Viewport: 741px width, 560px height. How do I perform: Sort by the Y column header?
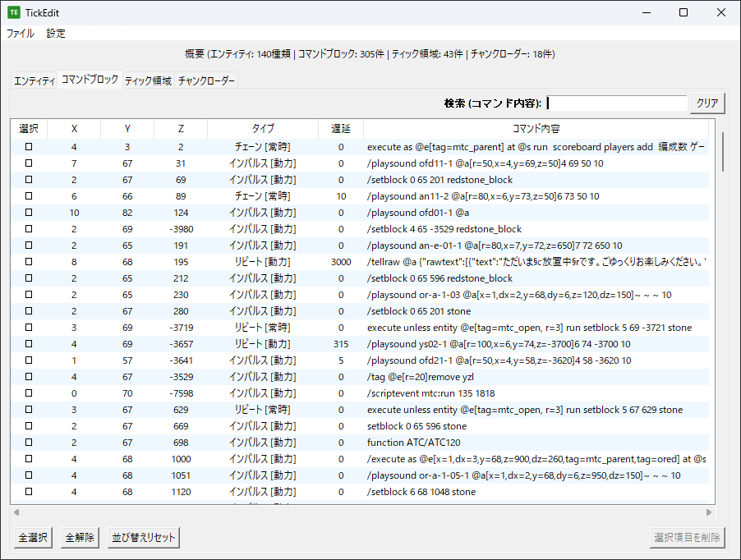[127, 128]
